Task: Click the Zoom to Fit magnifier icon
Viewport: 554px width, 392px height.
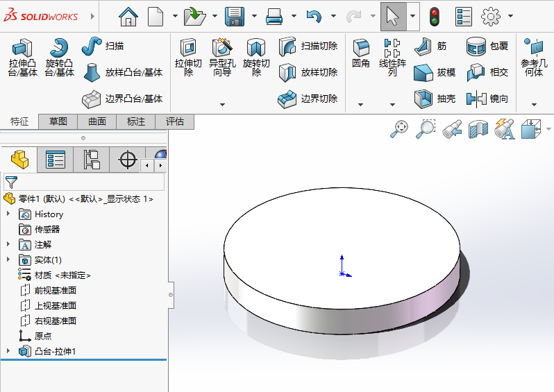Action: 399,128
